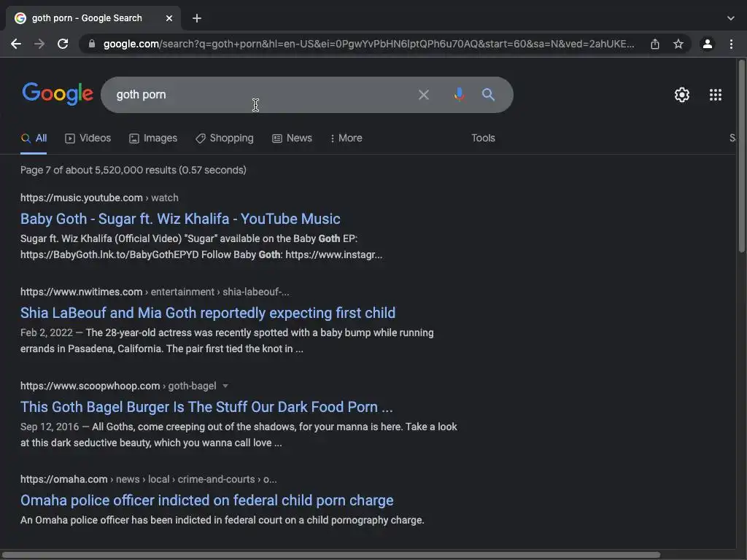
Task: Click the results count text
Action: click(133, 170)
